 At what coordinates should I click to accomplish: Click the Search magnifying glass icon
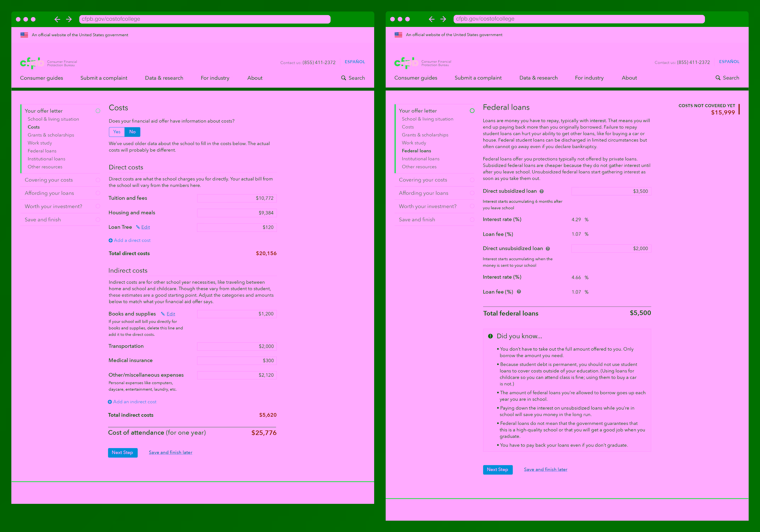coord(344,78)
